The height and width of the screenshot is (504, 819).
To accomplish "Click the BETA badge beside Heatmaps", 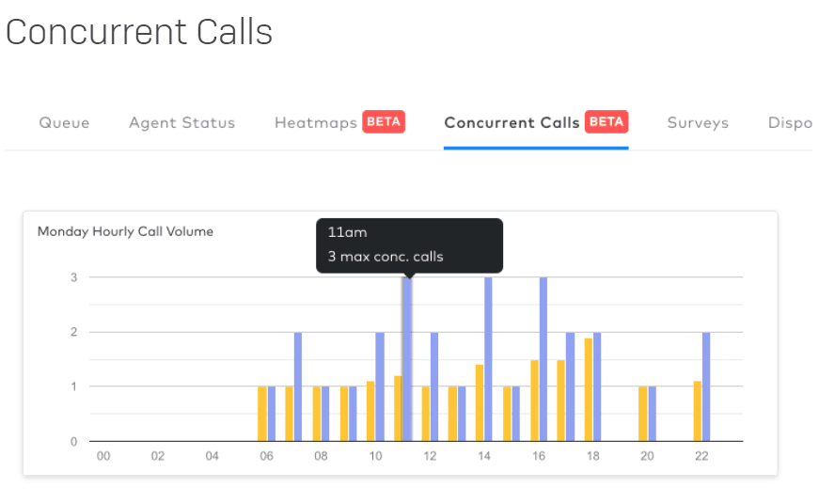I will (x=384, y=122).
